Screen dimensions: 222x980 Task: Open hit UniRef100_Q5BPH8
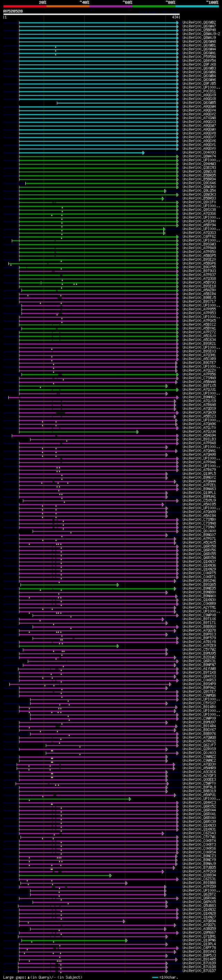[x=199, y=30]
